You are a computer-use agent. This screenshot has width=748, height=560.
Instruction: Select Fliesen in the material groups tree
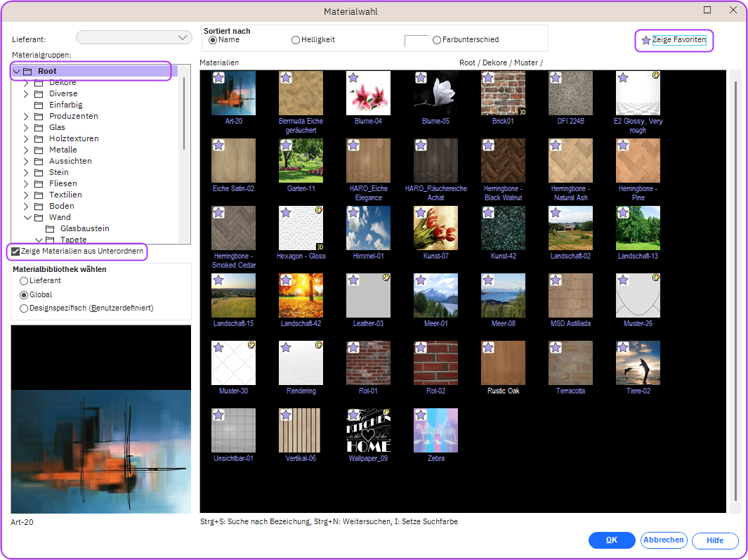(63, 183)
